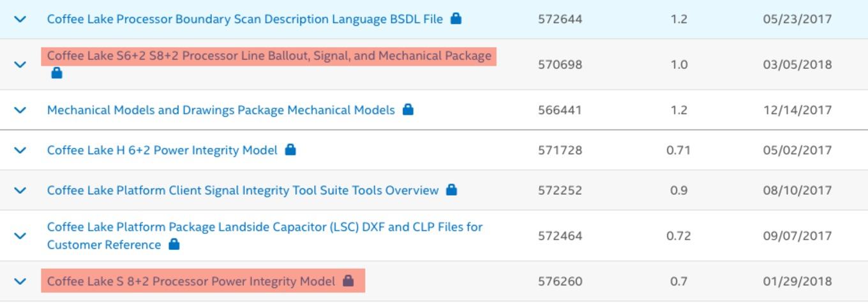Viewport: 868px width, 306px height.
Task: Open Client Signal Integrity Tool Suite link
Action: (x=243, y=190)
